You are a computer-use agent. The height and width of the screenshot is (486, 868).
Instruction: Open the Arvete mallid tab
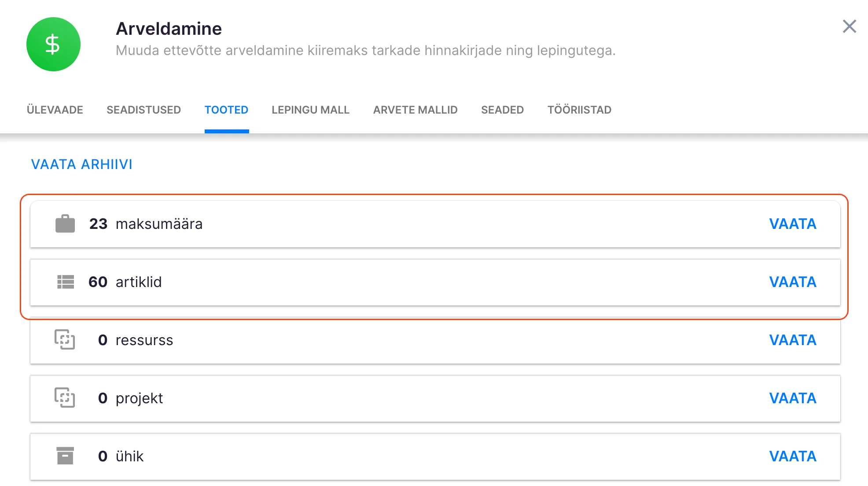click(x=415, y=110)
